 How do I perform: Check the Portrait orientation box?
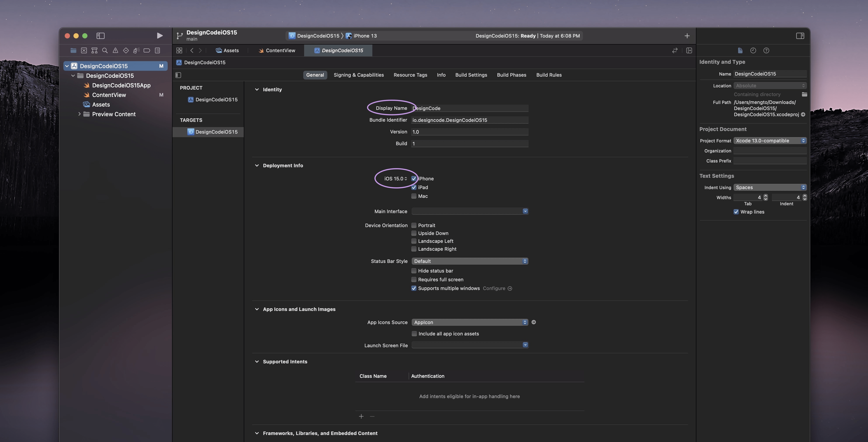414,226
